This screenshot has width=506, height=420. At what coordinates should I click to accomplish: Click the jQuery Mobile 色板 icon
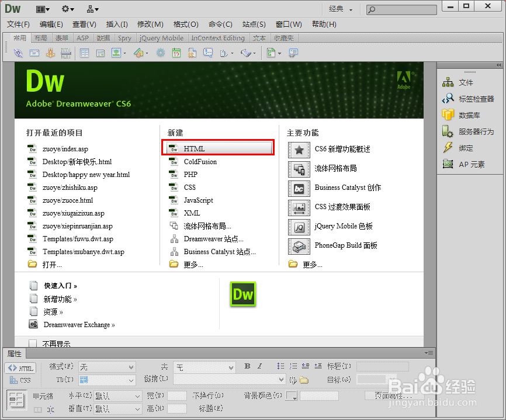tap(299, 227)
